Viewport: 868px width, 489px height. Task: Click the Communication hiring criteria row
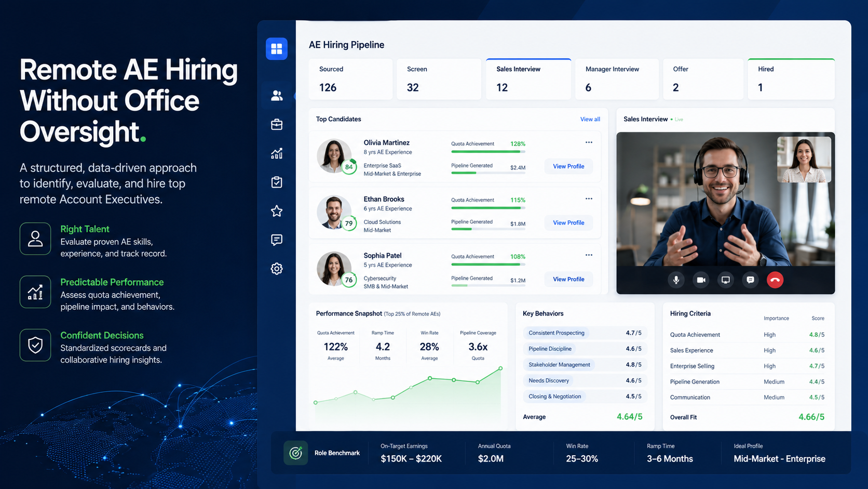747,397
